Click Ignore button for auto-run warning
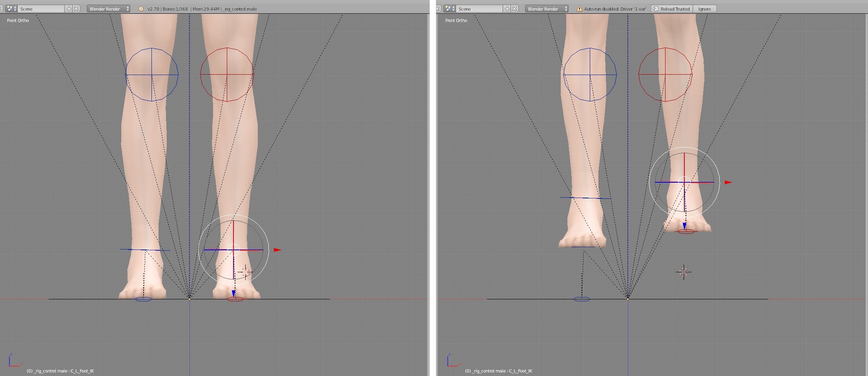 tap(704, 9)
